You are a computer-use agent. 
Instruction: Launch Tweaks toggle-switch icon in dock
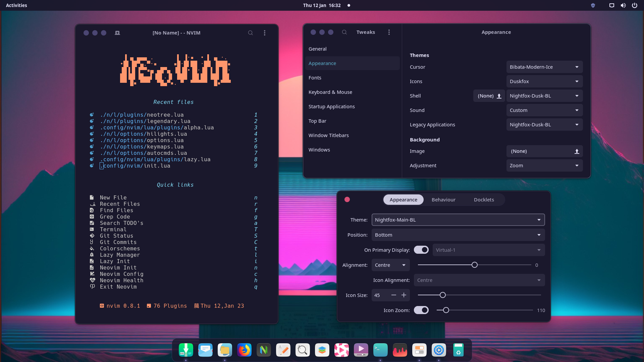point(419,350)
